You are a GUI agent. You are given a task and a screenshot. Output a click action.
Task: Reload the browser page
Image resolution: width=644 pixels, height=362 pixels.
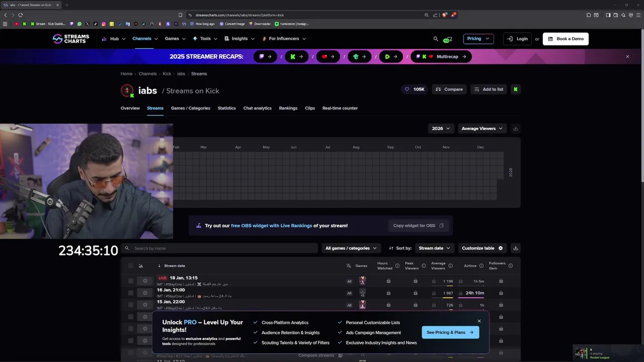pos(21,15)
